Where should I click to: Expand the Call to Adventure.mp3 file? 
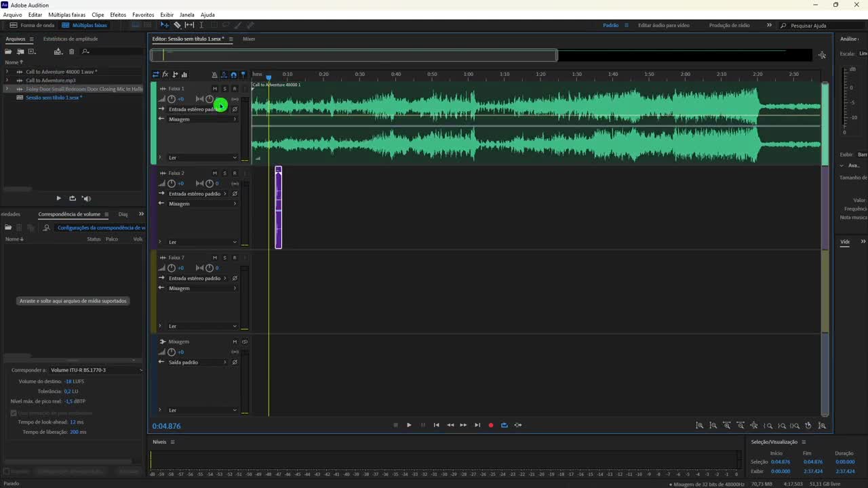pyautogui.click(x=7, y=80)
